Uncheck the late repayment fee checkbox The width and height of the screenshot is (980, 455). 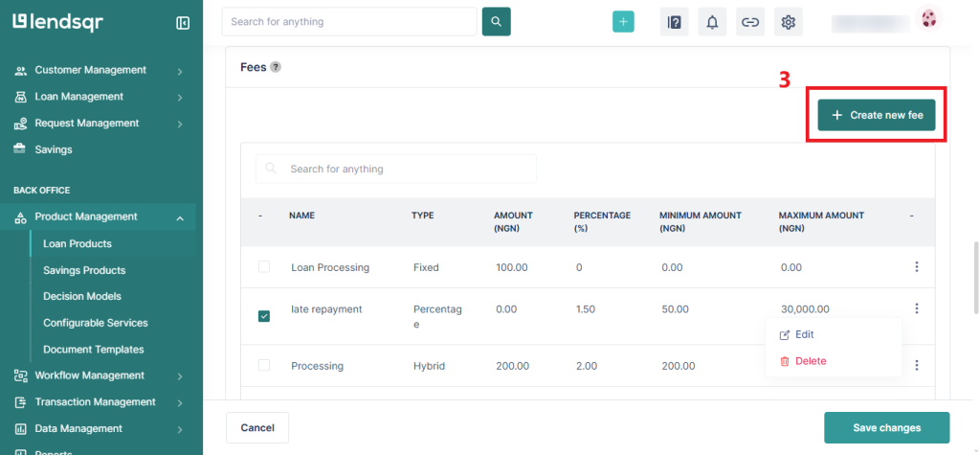(x=264, y=316)
